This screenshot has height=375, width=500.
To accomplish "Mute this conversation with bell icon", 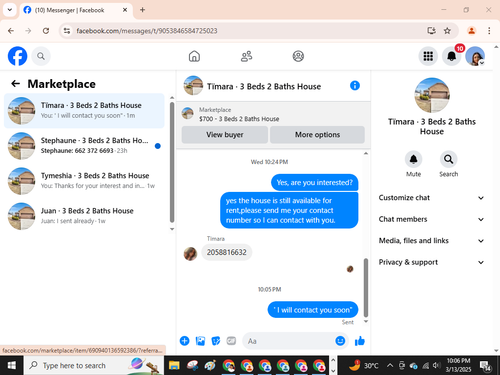I will tap(413, 159).
